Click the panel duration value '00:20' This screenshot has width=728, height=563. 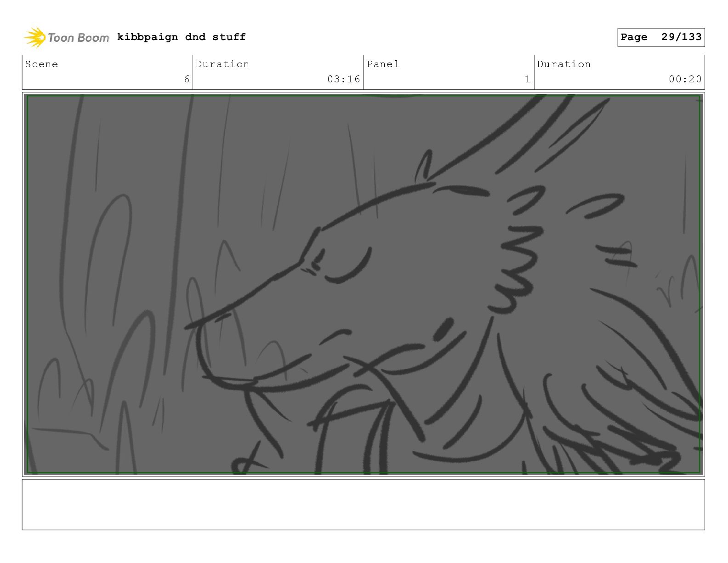685,79
